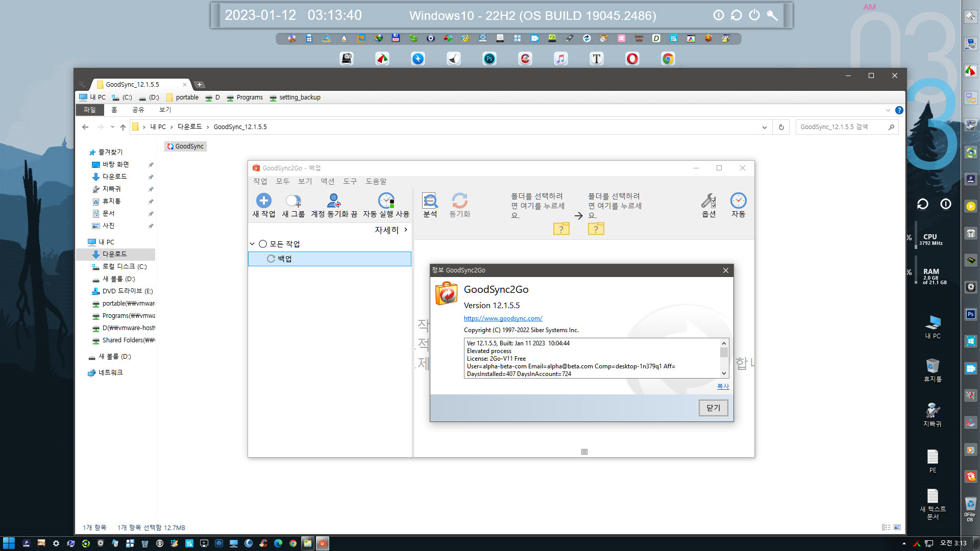Screen dimensions: 980x551
Task: Open the Edge browser in the taskbar
Action: point(278,543)
